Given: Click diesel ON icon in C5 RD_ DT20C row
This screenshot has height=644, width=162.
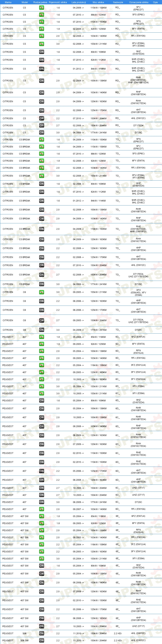Looking at the screenshot, I should point(42,133).
